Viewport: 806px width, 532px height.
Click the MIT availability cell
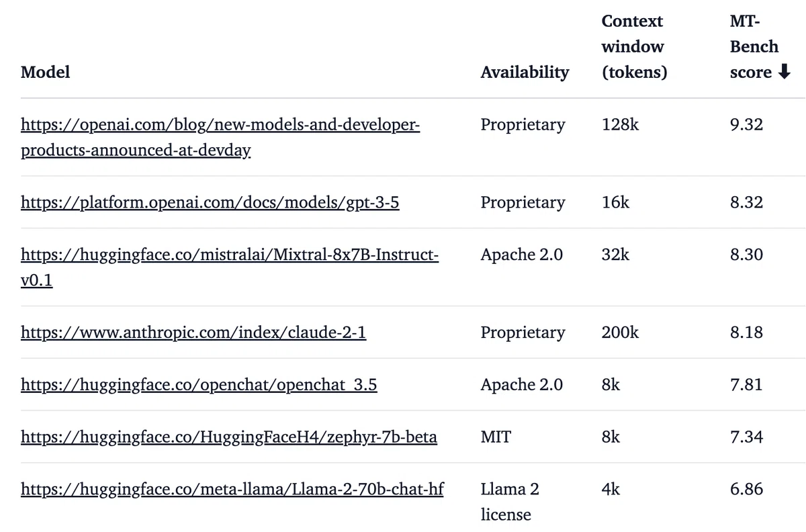click(496, 437)
